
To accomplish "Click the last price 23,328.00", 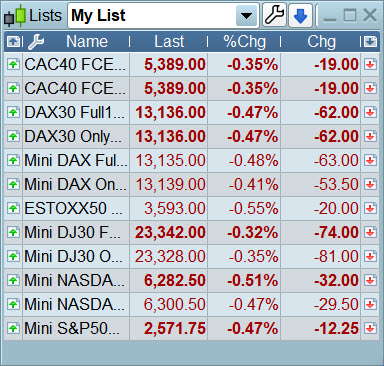I will pyautogui.click(x=170, y=257).
